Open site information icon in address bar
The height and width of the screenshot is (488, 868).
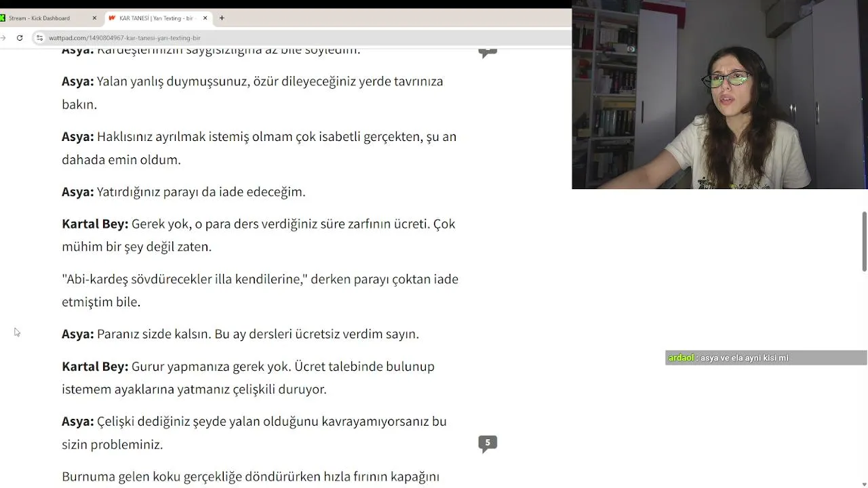[x=39, y=38]
